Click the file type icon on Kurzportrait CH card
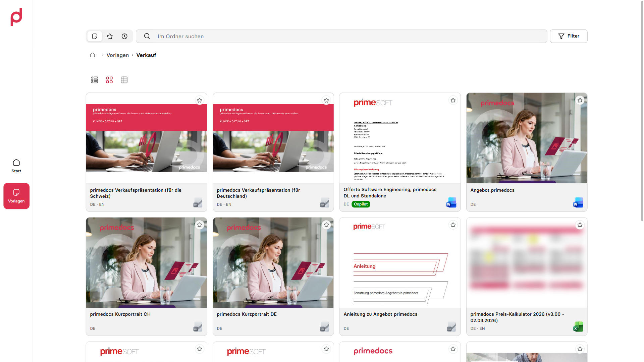The image size is (644, 362). pos(198,327)
